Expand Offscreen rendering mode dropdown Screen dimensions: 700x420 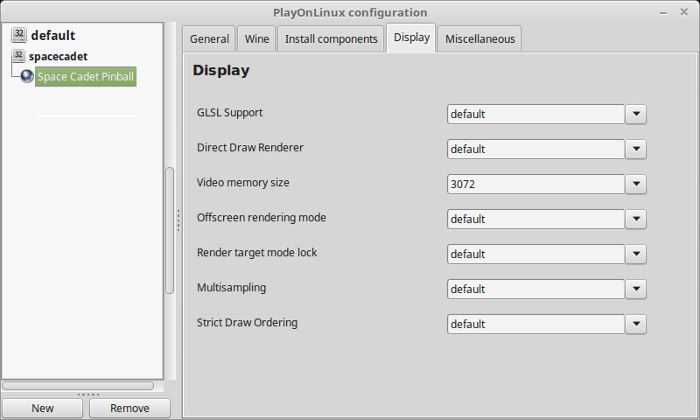(x=636, y=219)
